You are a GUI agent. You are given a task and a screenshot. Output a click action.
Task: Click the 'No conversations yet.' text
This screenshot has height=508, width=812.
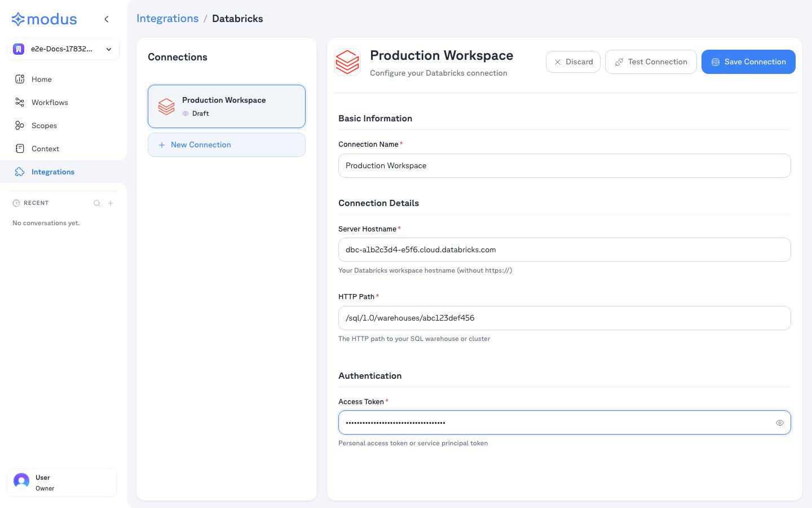pos(46,223)
